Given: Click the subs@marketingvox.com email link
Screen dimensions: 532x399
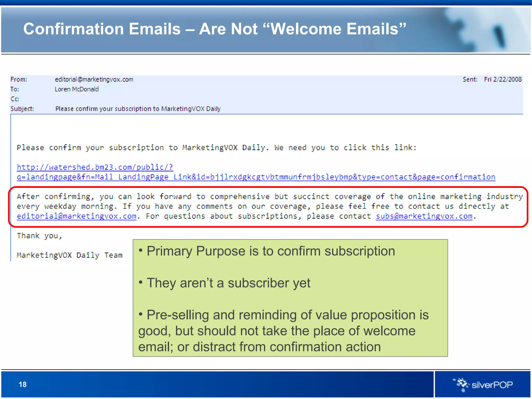Looking at the screenshot, I should [424, 216].
